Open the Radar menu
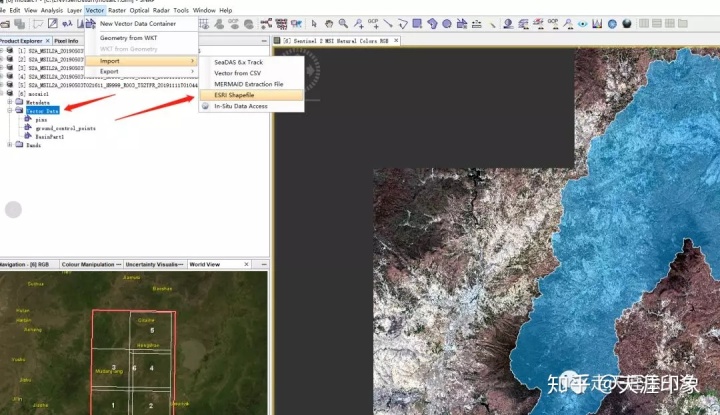The image size is (720, 415). coord(161,10)
